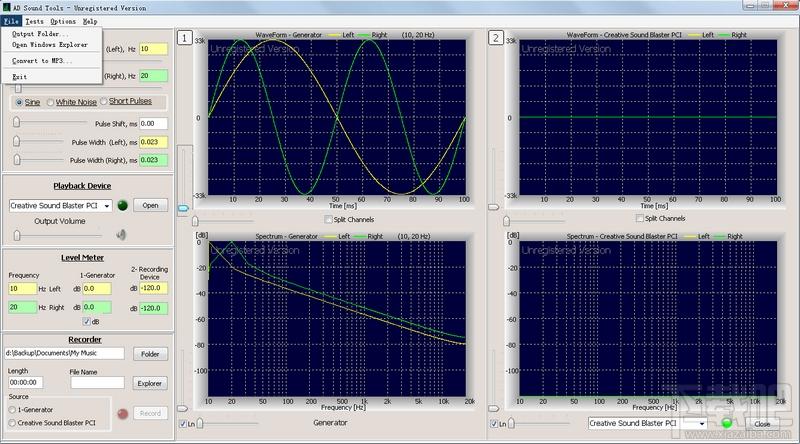Click Level Meter Right frequency field

pos(22,307)
